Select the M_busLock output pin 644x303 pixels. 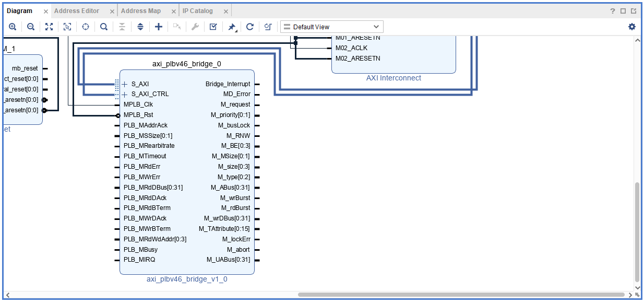pyautogui.click(x=234, y=125)
